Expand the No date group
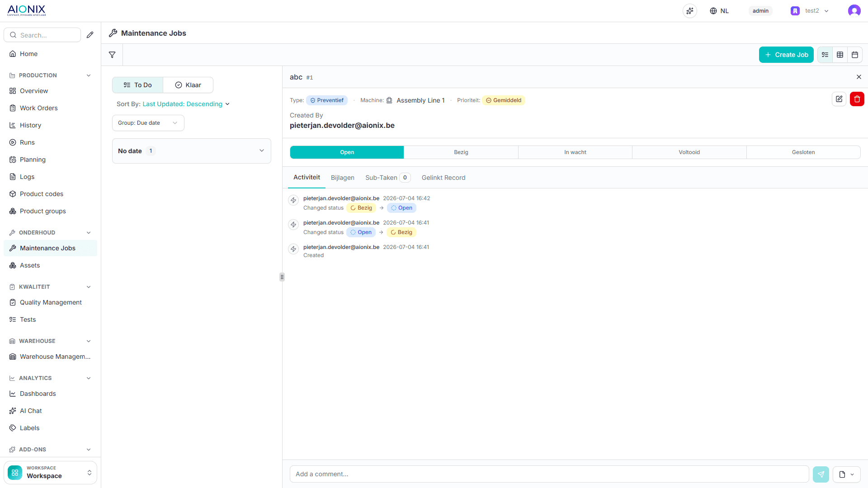This screenshot has width=868, height=488. (192, 151)
